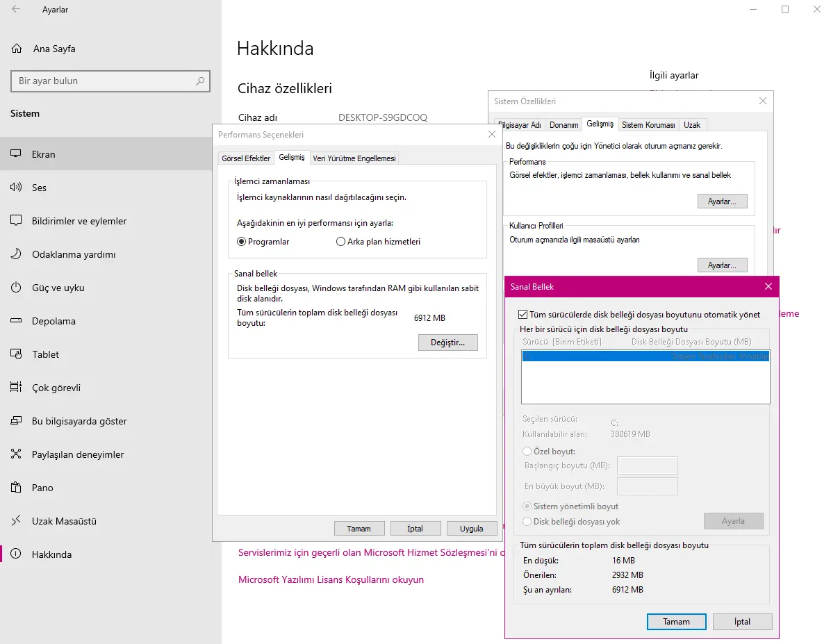This screenshot has height=644, width=831.
Task: Open Bu bilgisayarda göster icon
Action: [x=16, y=420]
